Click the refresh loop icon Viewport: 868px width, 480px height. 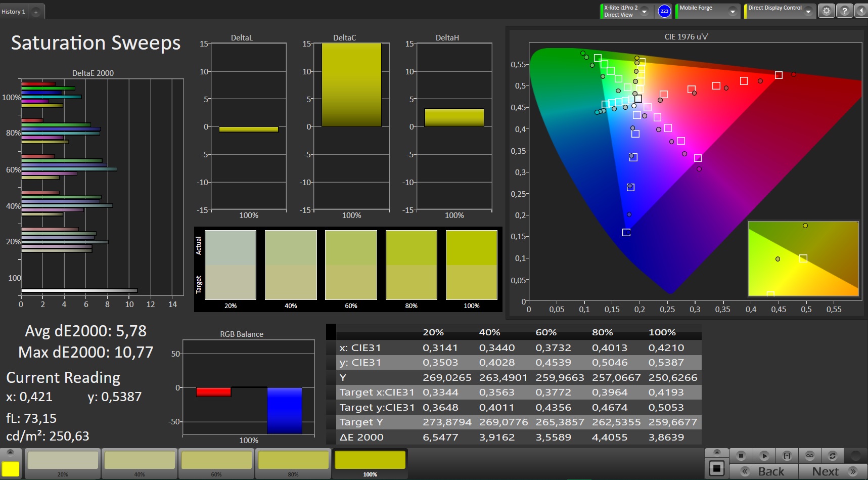833,456
